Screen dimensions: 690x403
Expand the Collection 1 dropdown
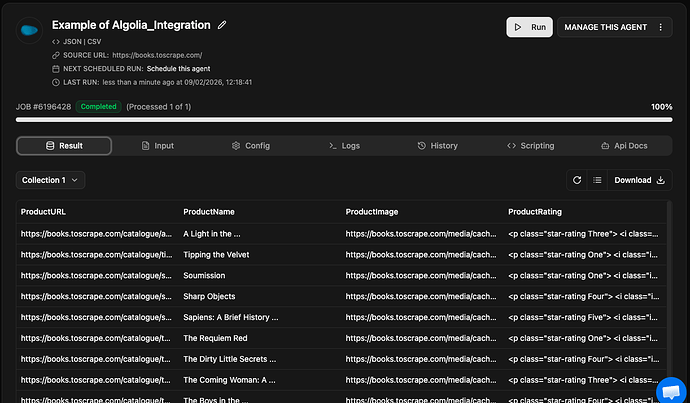coord(51,180)
